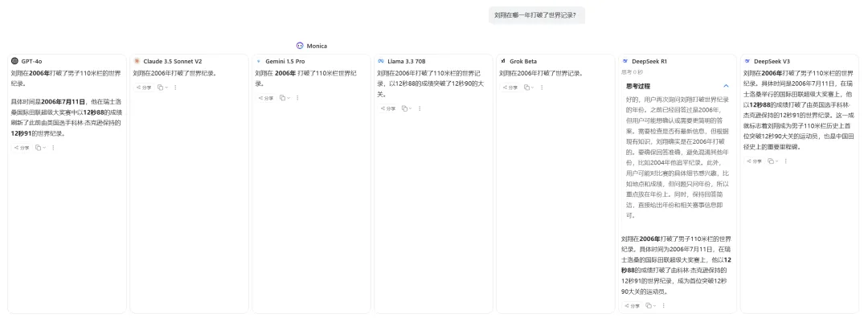Expand copy options dropdown under Grok Beta
868x322 pixels.
[533, 88]
